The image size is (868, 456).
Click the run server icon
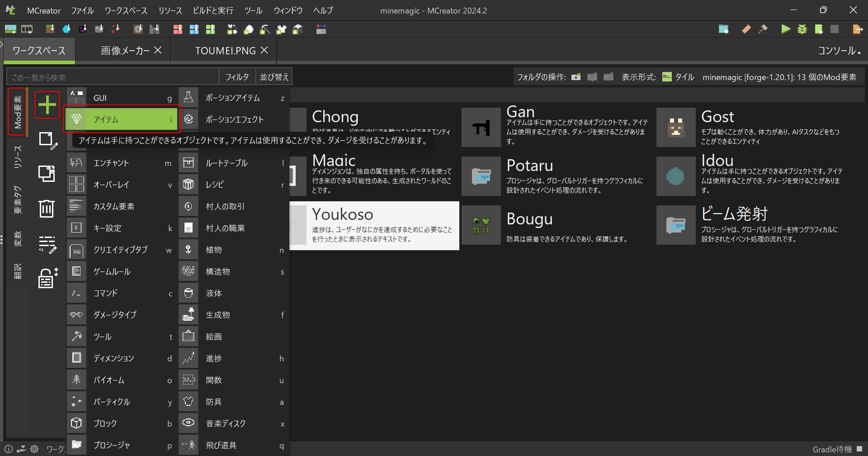click(819, 29)
